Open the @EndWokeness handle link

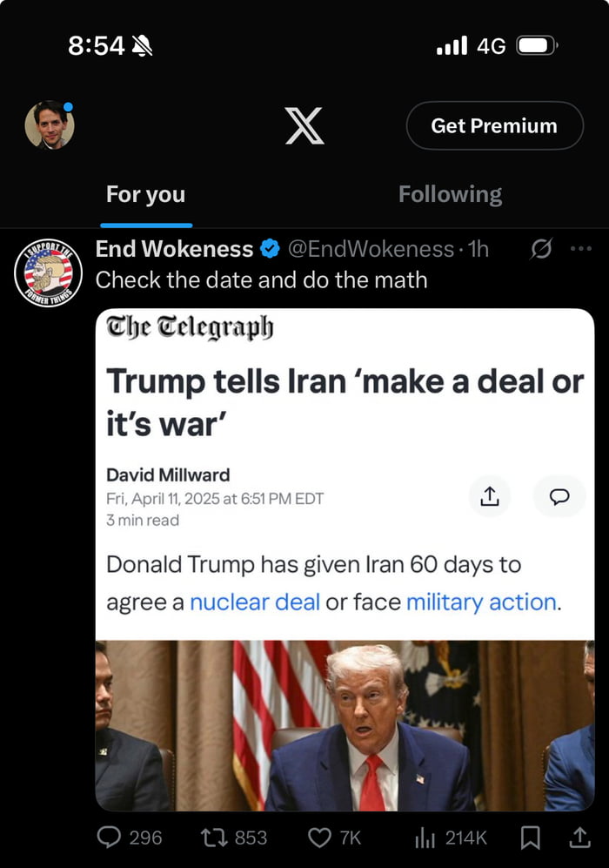click(371, 250)
